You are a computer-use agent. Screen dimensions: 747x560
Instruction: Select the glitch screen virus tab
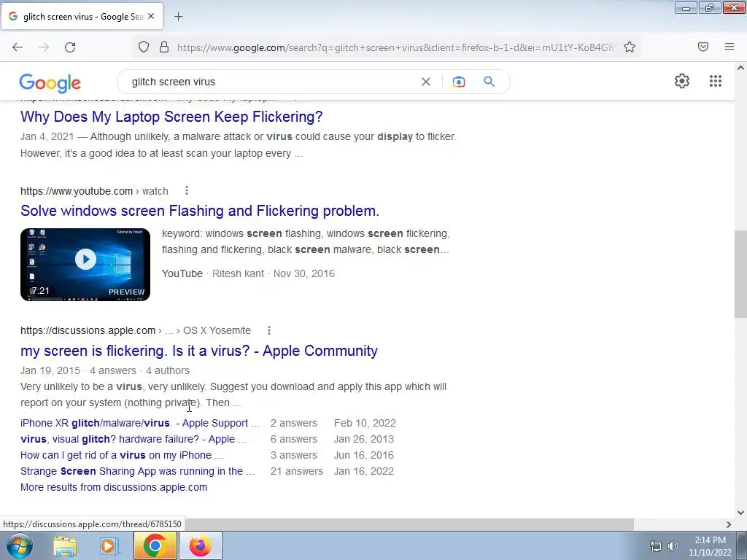click(81, 16)
